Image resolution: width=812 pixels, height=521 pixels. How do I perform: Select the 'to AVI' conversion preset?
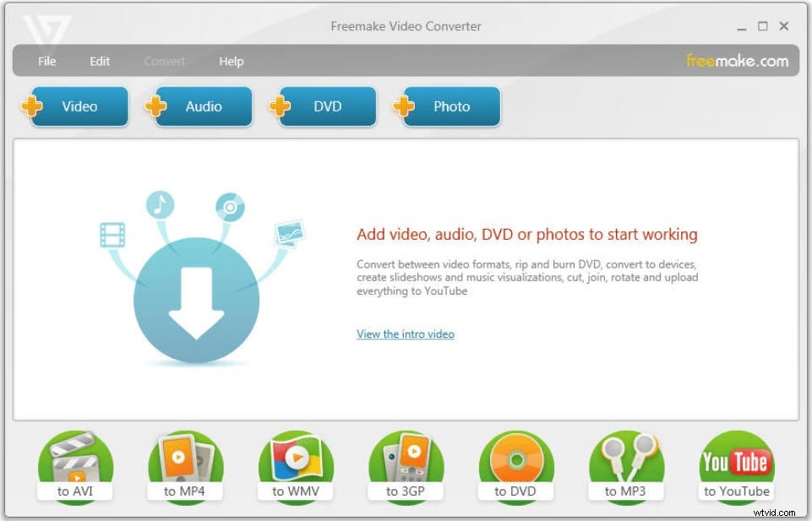75,464
